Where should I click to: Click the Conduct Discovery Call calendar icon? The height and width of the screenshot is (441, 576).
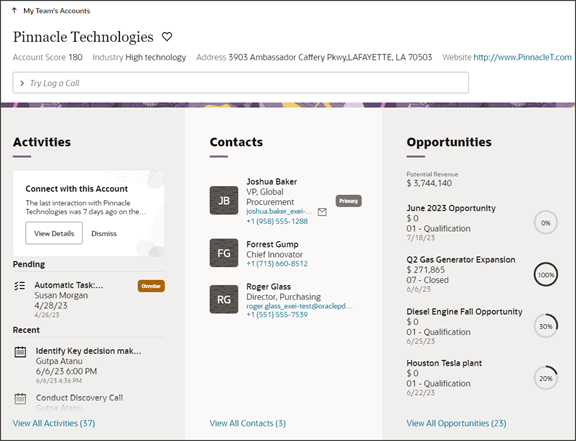(20, 398)
